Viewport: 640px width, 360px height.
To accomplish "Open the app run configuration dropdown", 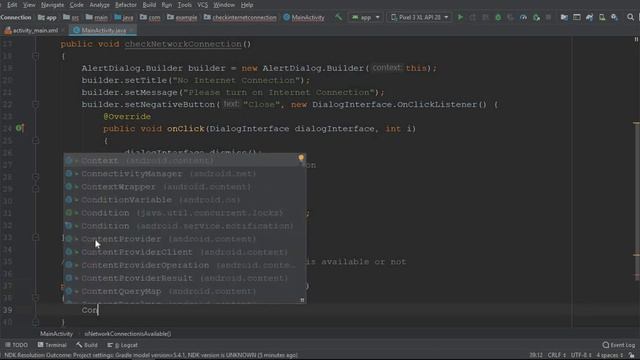I will [366, 17].
